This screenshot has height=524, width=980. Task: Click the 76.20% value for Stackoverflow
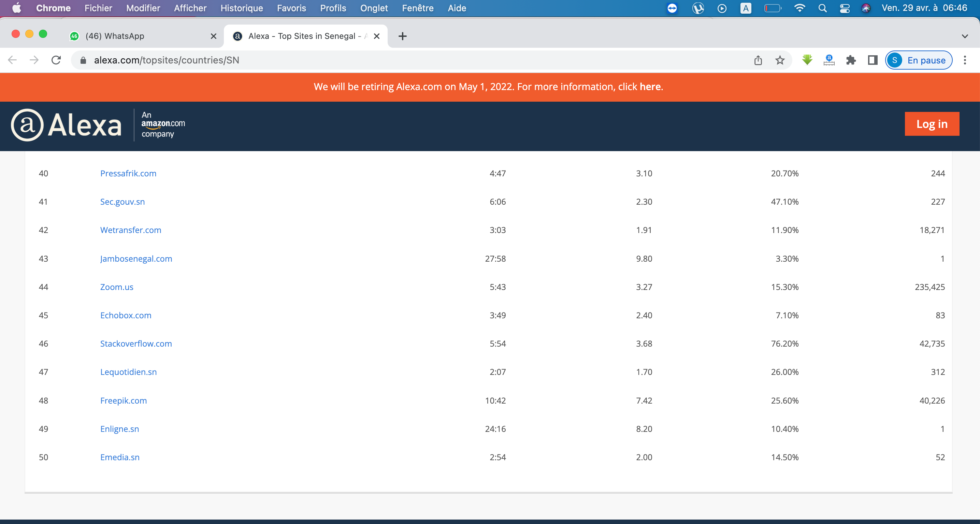(x=785, y=344)
